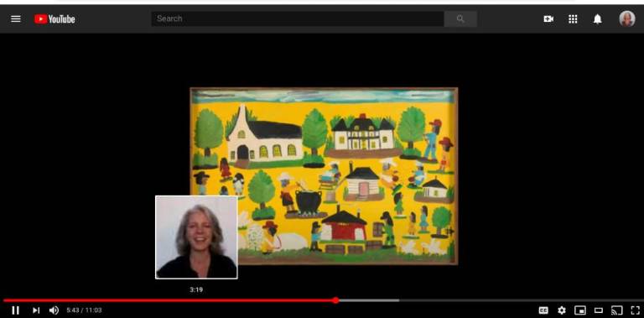This screenshot has width=644, height=318.
Task: Open the hamburger guide menu
Action: point(16,19)
